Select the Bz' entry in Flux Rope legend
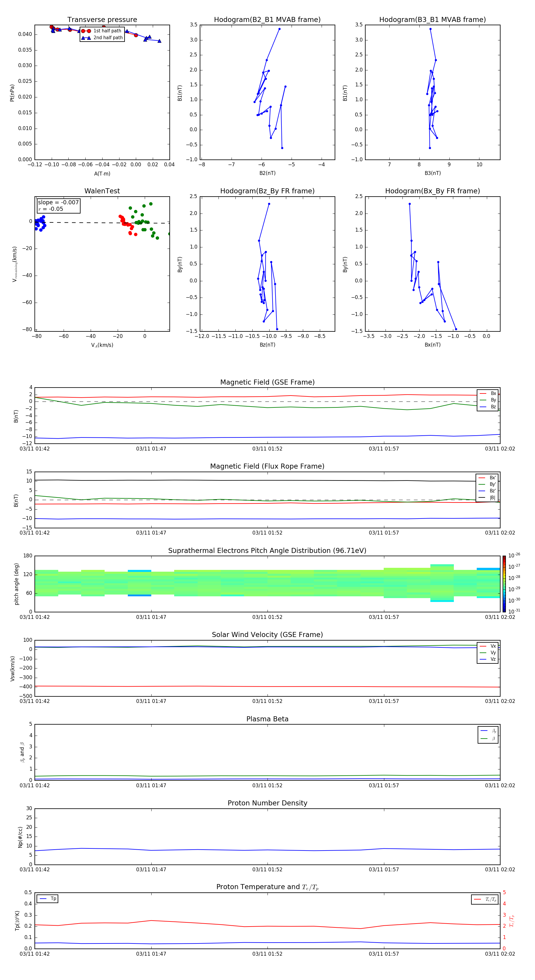 point(487,491)
